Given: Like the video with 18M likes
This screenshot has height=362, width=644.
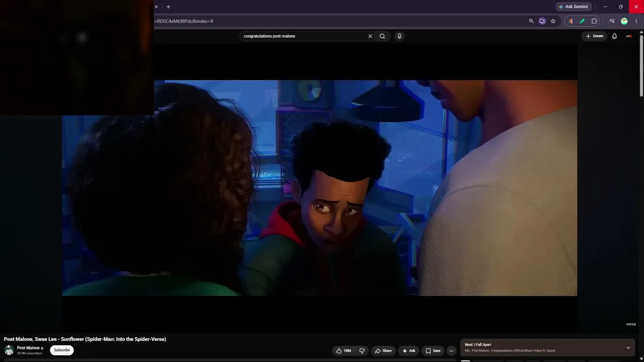Looking at the screenshot, I should pyautogui.click(x=344, y=351).
